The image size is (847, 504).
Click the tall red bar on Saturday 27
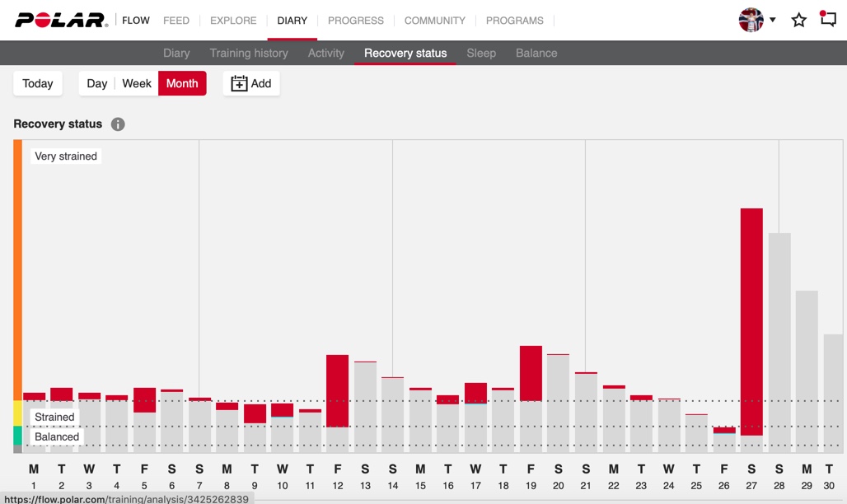[x=751, y=321]
